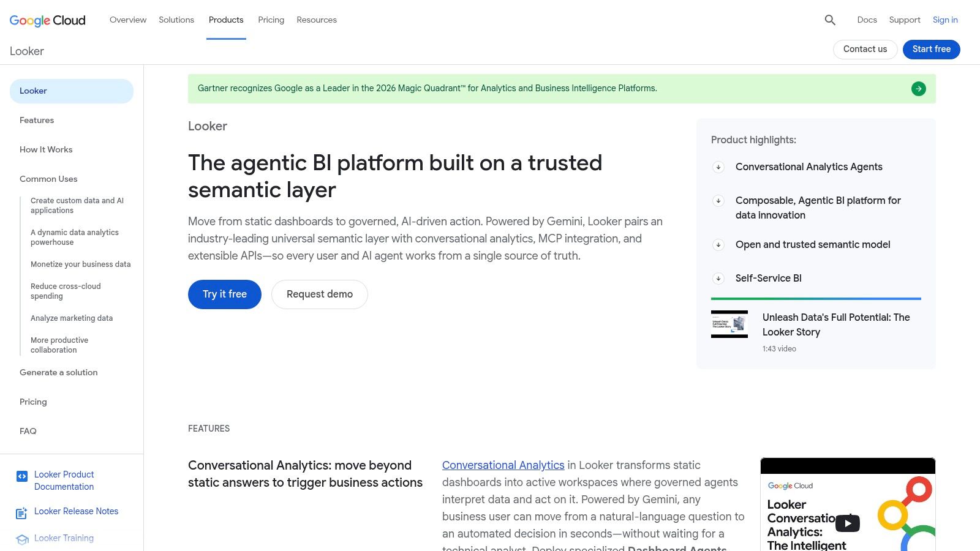
Task: Jump to How It Works section
Action: 46,150
